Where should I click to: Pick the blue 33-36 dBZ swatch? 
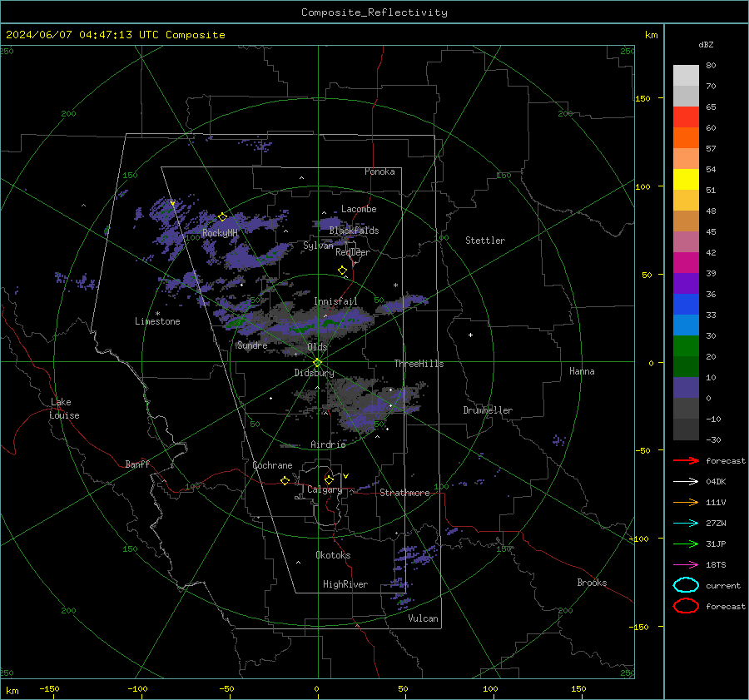point(686,305)
